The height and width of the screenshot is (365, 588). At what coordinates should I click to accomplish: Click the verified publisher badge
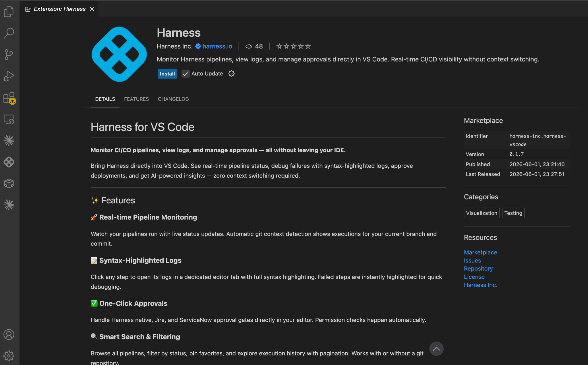(x=198, y=46)
